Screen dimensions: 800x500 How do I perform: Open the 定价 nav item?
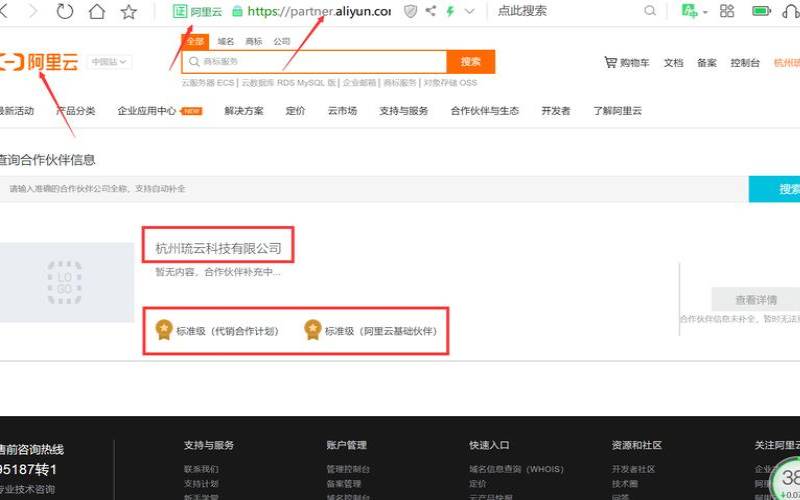pyautogui.click(x=295, y=111)
